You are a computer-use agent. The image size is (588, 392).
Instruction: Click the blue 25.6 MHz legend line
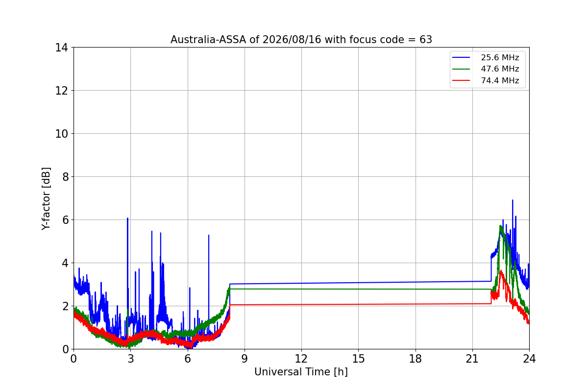(462, 57)
